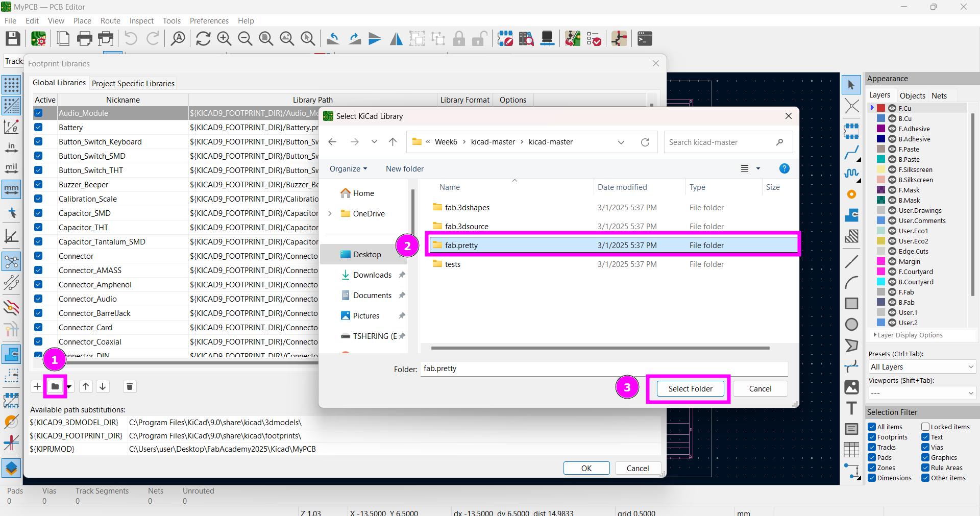Click the Zoom In magnifier icon
Image resolution: width=980 pixels, height=516 pixels.
pos(224,39)
